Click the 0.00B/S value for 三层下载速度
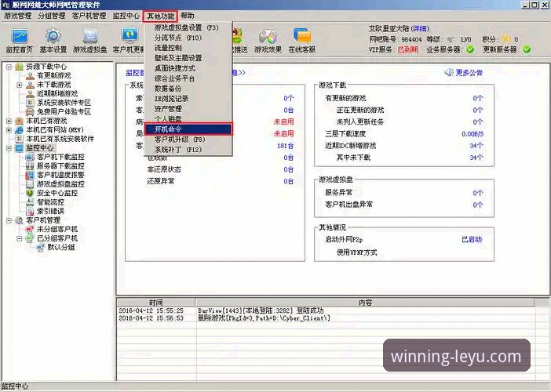 pos(473,134)
